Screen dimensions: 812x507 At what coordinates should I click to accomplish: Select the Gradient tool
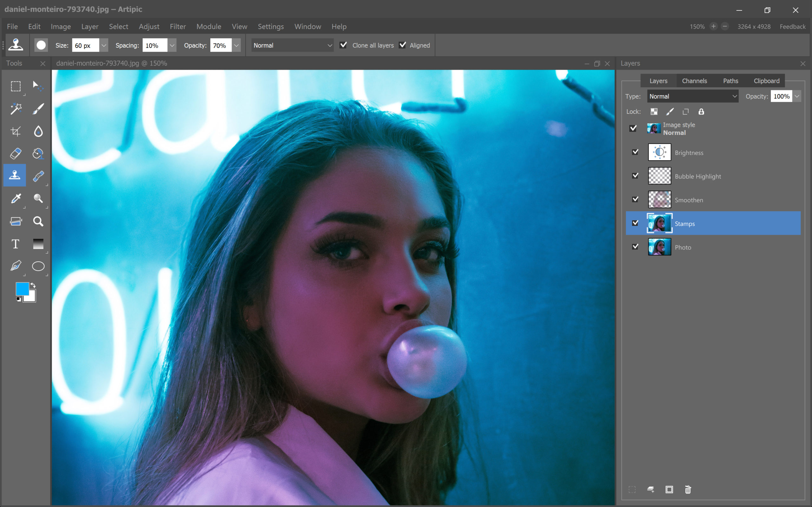[x=38, y=244]
